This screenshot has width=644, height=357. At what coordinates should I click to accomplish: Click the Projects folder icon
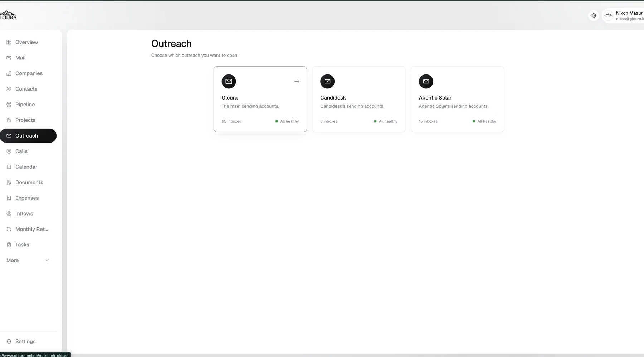[x=9, y=120]
